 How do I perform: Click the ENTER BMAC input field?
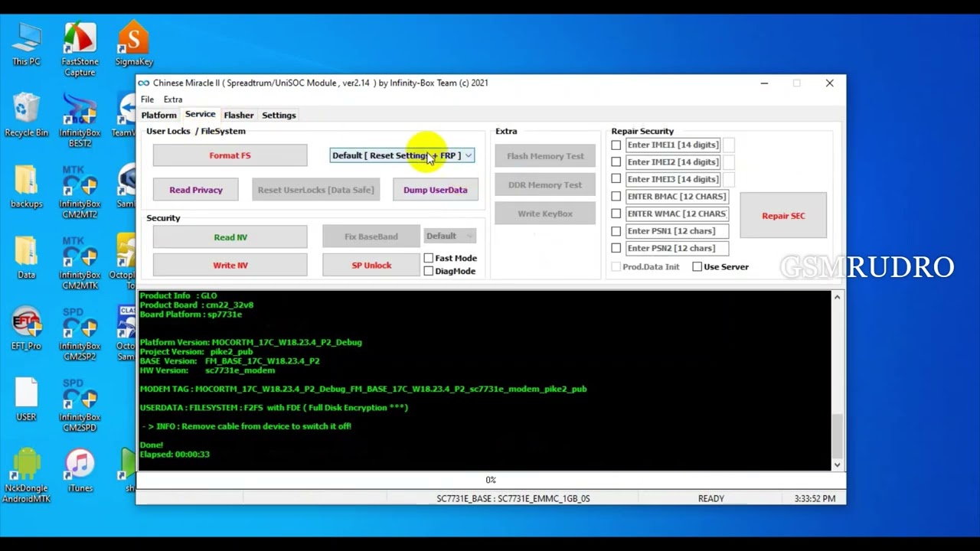click(677, 196)
